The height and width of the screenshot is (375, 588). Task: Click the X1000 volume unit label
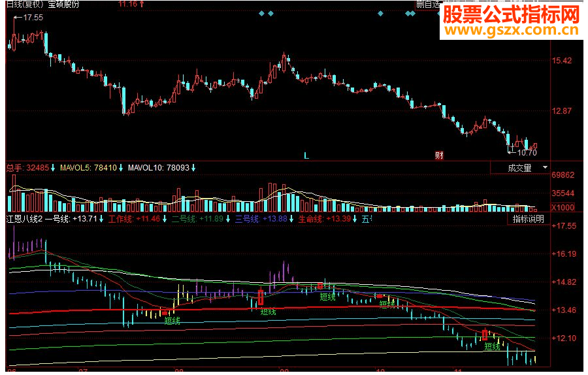(x=563, y=207)
